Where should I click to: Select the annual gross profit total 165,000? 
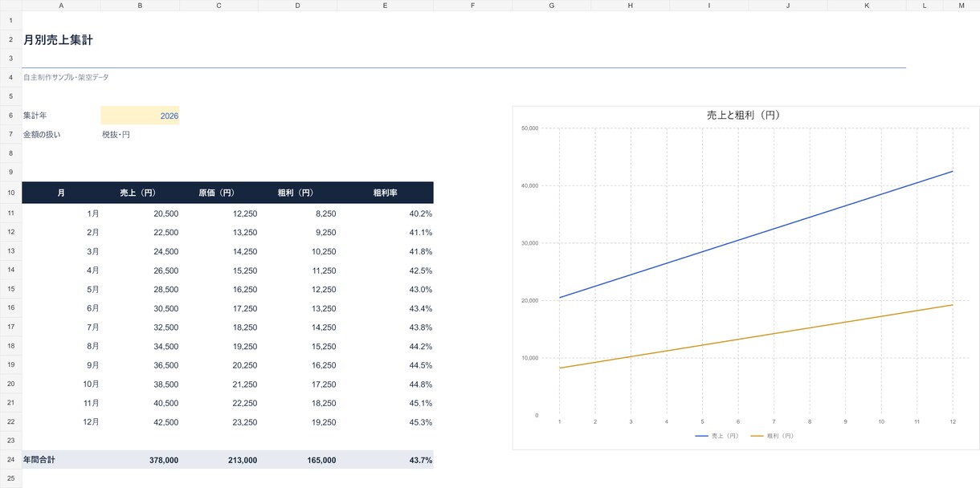pyautogui.click(x=298, y=461)
